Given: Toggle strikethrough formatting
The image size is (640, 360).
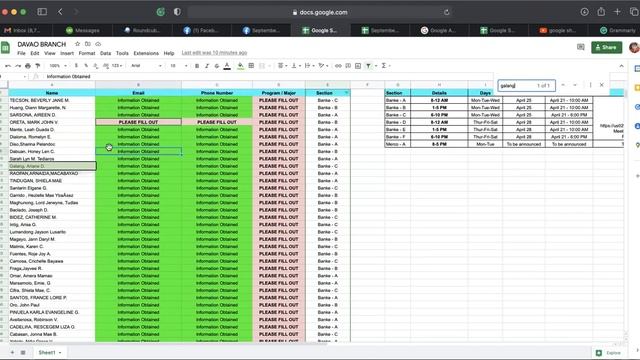Looking at the screenshot, I should [x=217, y=66].
